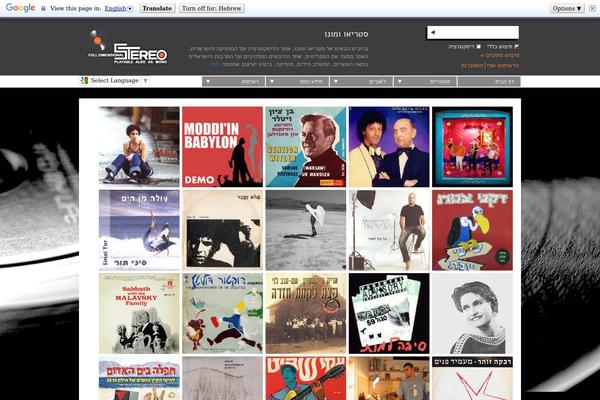Viewport: 600px width, 400px height.
Task: Open the red guitar player album cover
Action: coord(306,378)
